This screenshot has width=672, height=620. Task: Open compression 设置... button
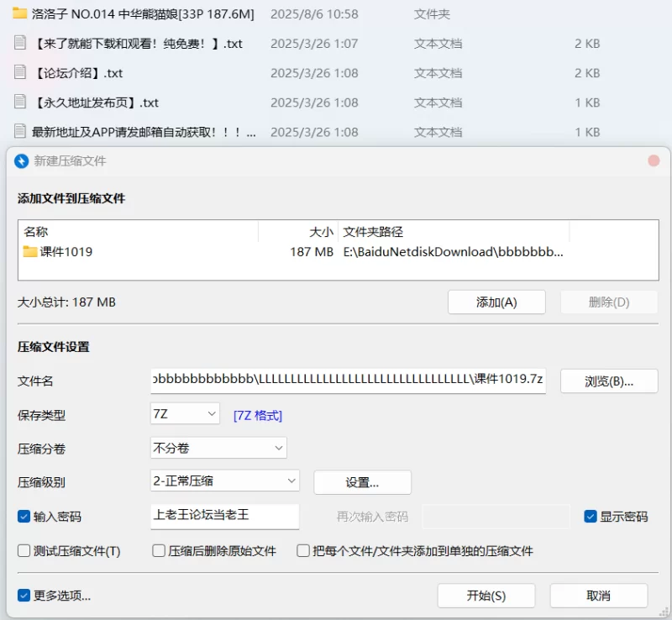pyautogui.click(x=362, y=482)
